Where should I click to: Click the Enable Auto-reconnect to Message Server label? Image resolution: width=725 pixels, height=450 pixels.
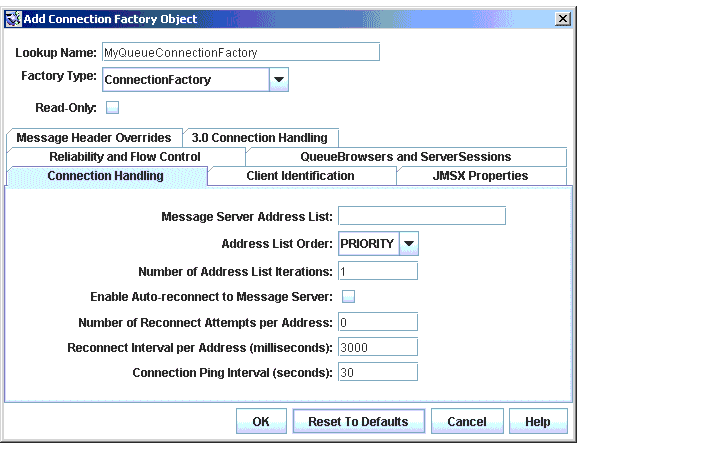(x=211, y=297)
